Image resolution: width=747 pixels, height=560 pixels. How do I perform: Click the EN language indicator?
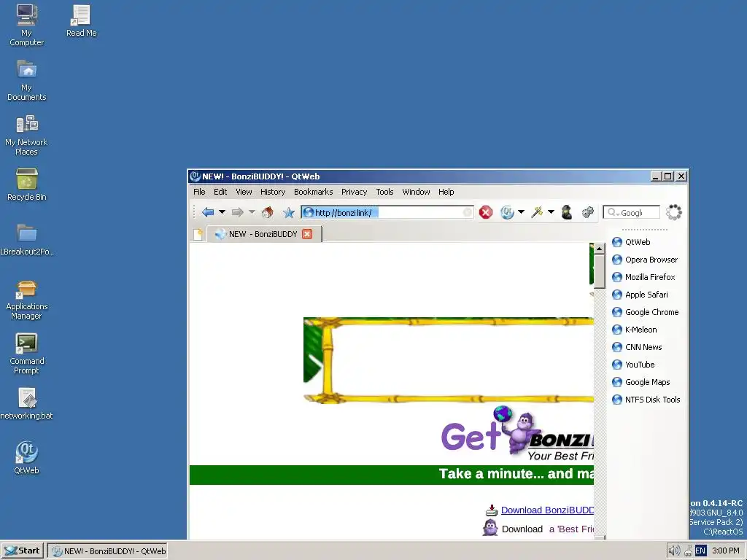pos(700,551)
